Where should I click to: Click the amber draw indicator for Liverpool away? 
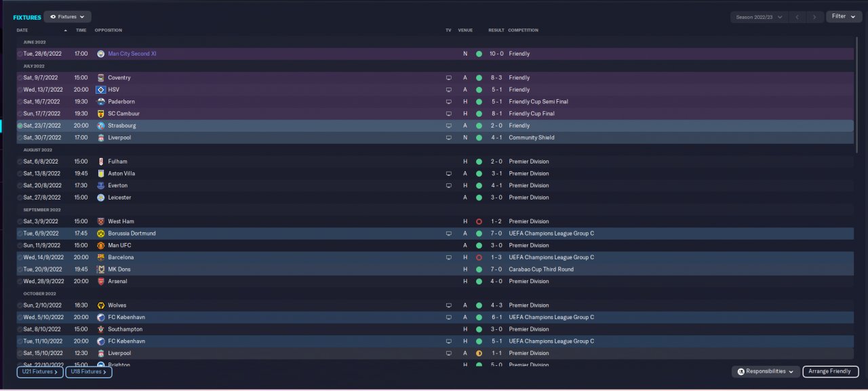[479, 353]
